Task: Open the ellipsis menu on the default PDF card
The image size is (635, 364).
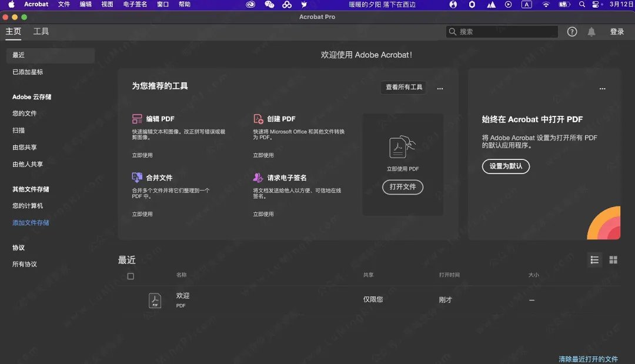Action: click(602, 88)
